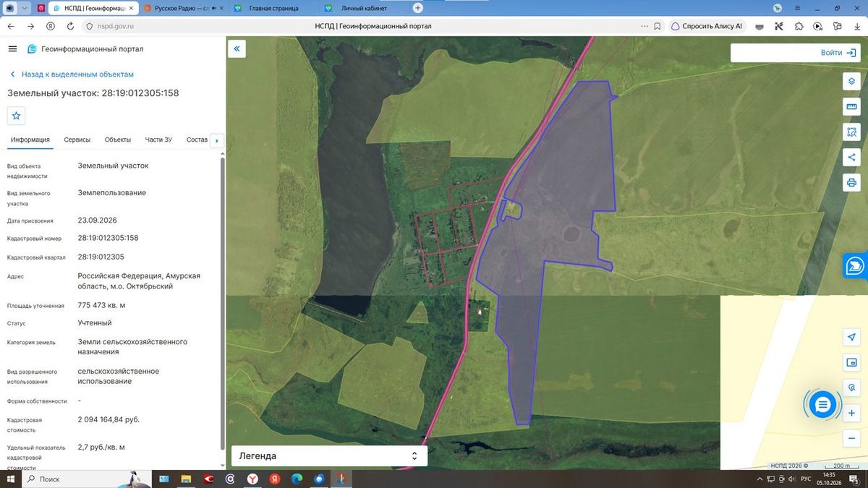This screenshot has height=488, width=868.
Task: Open browser extensions puzzle icon
Action: coord(799,26)
